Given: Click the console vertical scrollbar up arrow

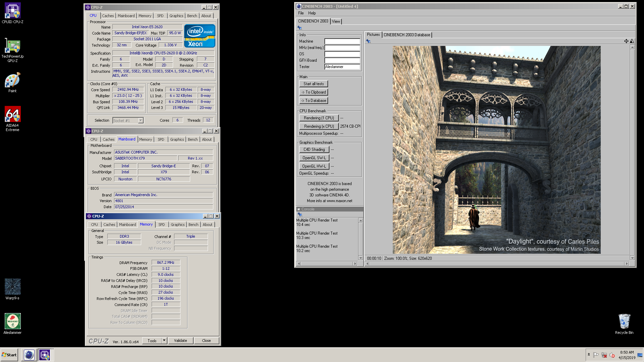Looking at the screenshot, I should (x=361, y=220).
